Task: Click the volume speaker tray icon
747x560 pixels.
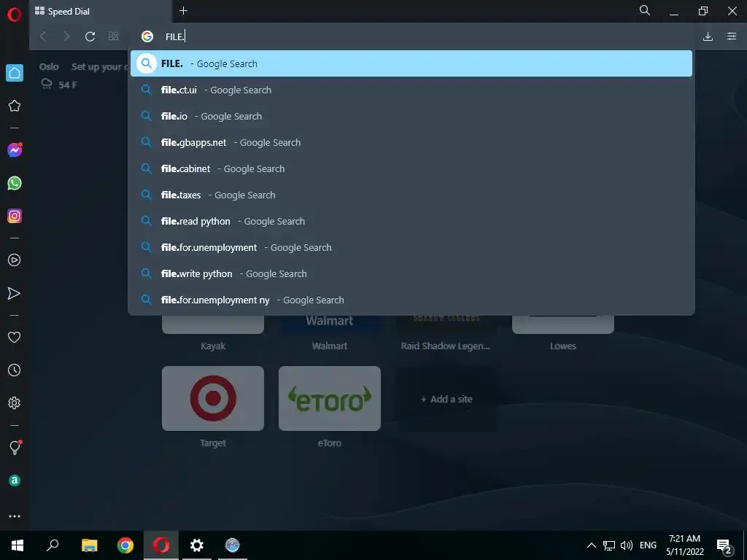Action: [627, 545]
